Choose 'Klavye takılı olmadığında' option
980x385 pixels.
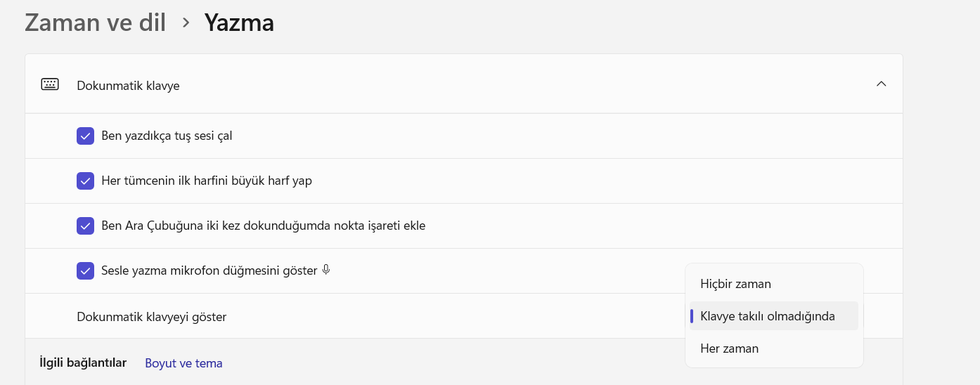tap(767, 316)
